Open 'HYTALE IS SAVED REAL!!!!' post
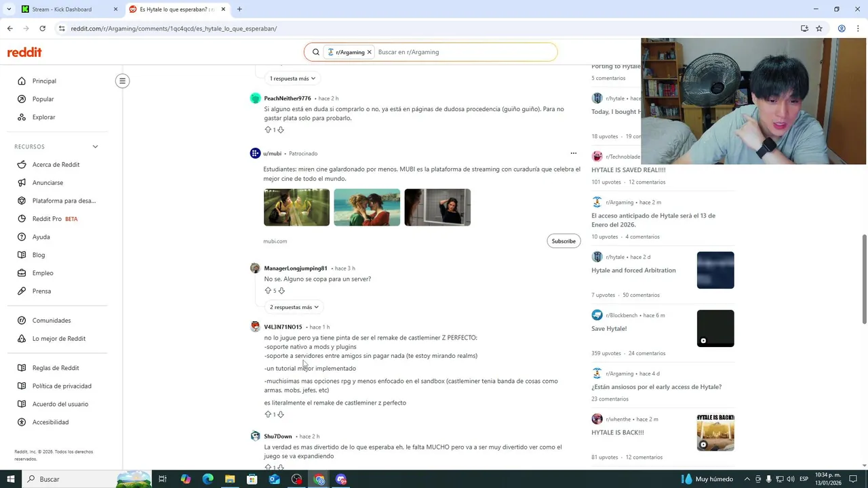Image resolution: width=868 pixels, height=488 pixels. (x=629, y=170)
